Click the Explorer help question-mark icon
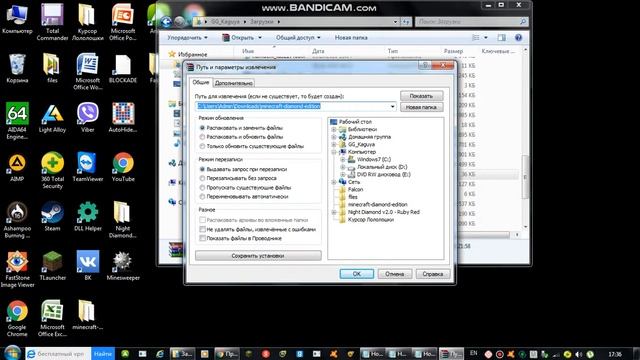Image resolution: width=640 pixels, height=360 pixels. click(518, 38)
